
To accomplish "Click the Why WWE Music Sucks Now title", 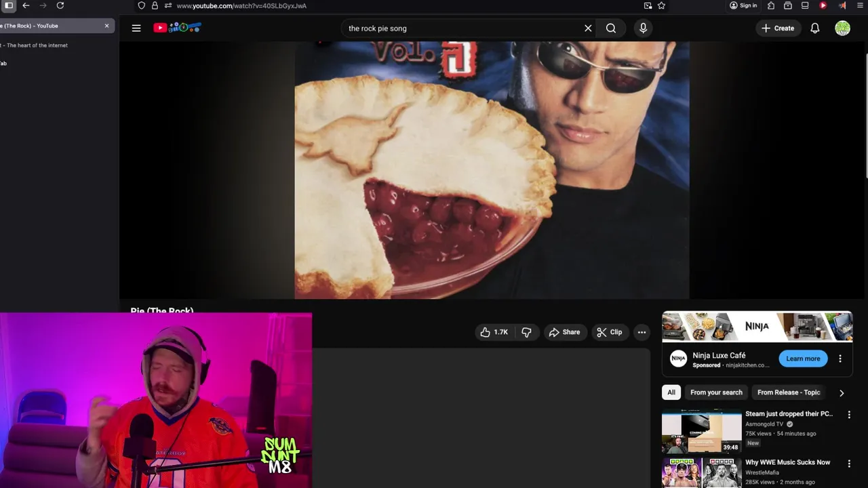I will [787, 462].
